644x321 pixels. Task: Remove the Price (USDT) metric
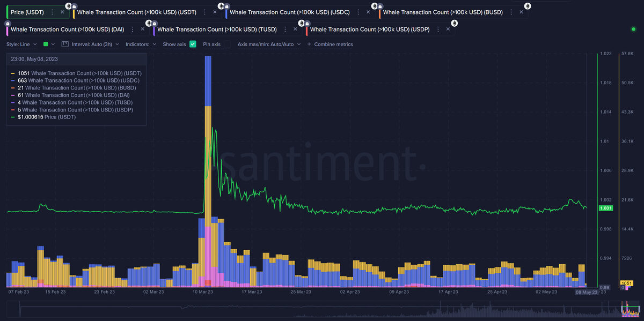click(x=62, y=11)
